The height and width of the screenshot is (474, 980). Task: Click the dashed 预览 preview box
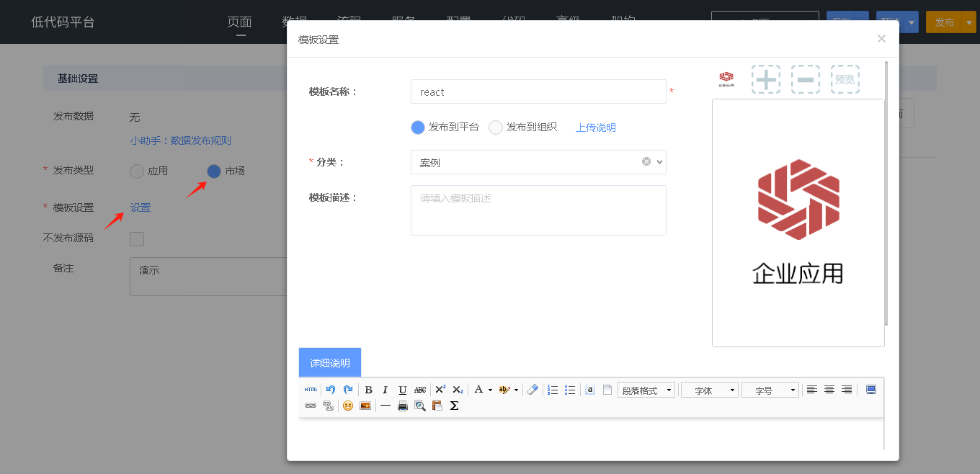pos(845,79)
